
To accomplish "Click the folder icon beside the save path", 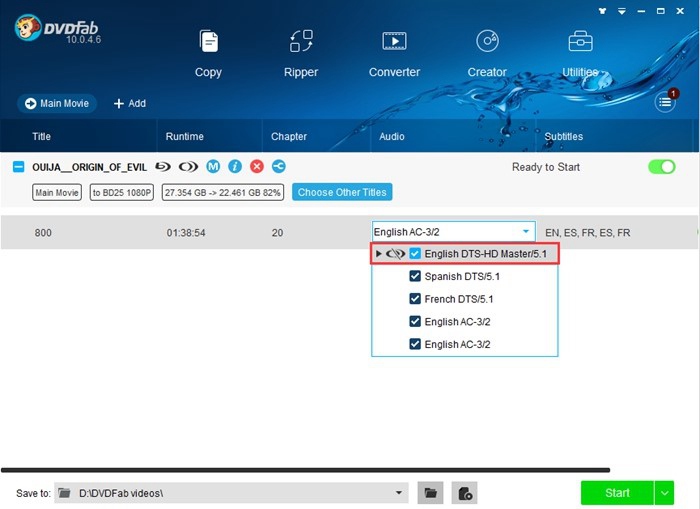I will point(430,492).
